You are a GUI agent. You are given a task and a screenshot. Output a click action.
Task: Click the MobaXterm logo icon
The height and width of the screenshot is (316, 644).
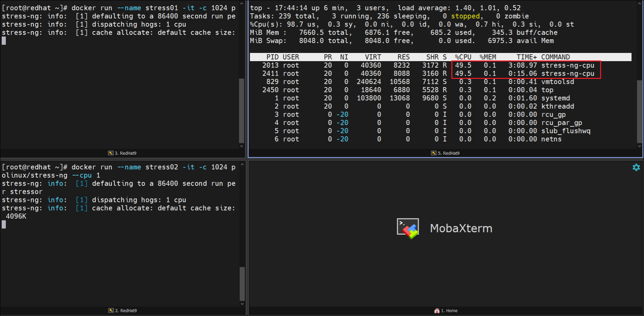pyautogui.click(x=408, y=228)
